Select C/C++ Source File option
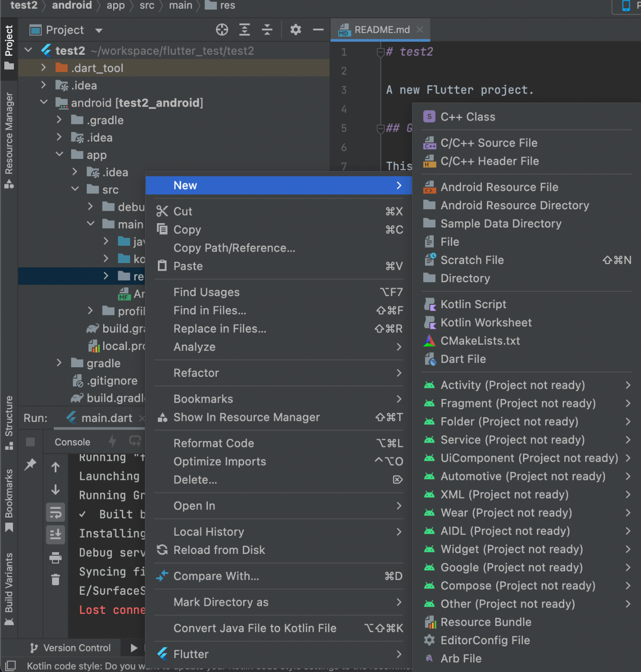The image size is (641, 672). pos(526,143)
